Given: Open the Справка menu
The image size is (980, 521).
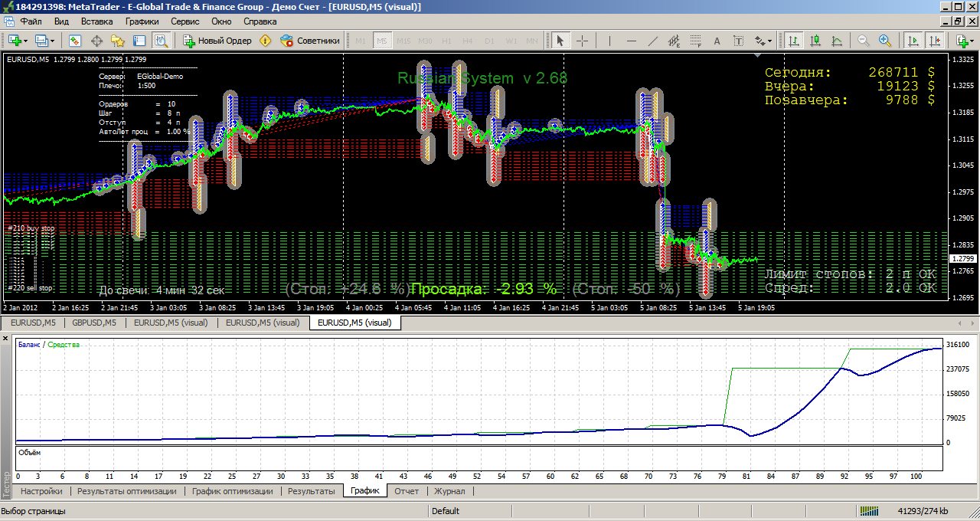Looking at the screenshot, I should click(x=260, y=21).
